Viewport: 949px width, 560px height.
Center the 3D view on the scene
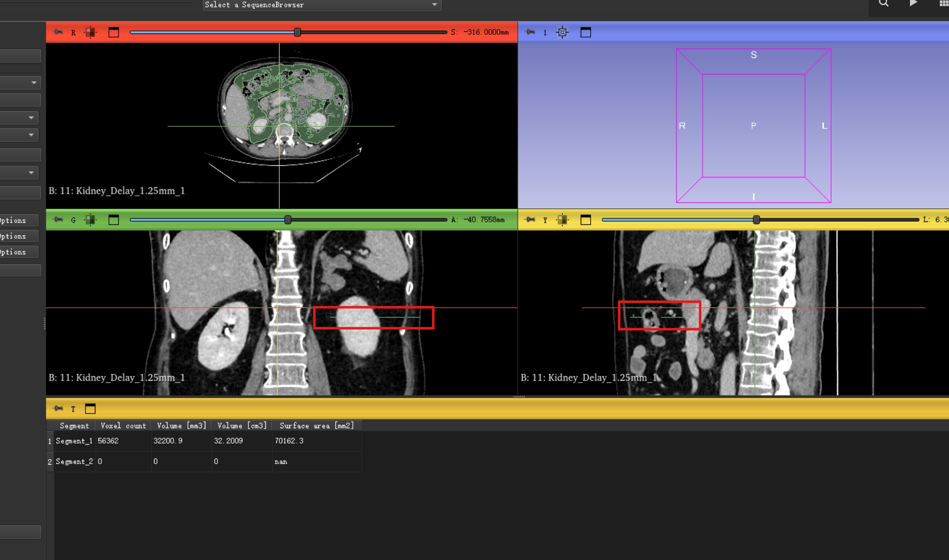pos(562,32)
